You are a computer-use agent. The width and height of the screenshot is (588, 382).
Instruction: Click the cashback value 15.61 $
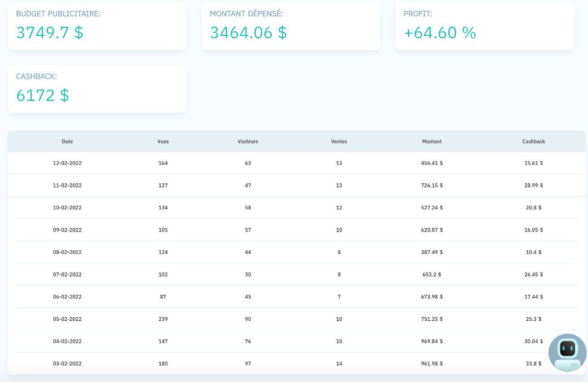click(534, 163)
